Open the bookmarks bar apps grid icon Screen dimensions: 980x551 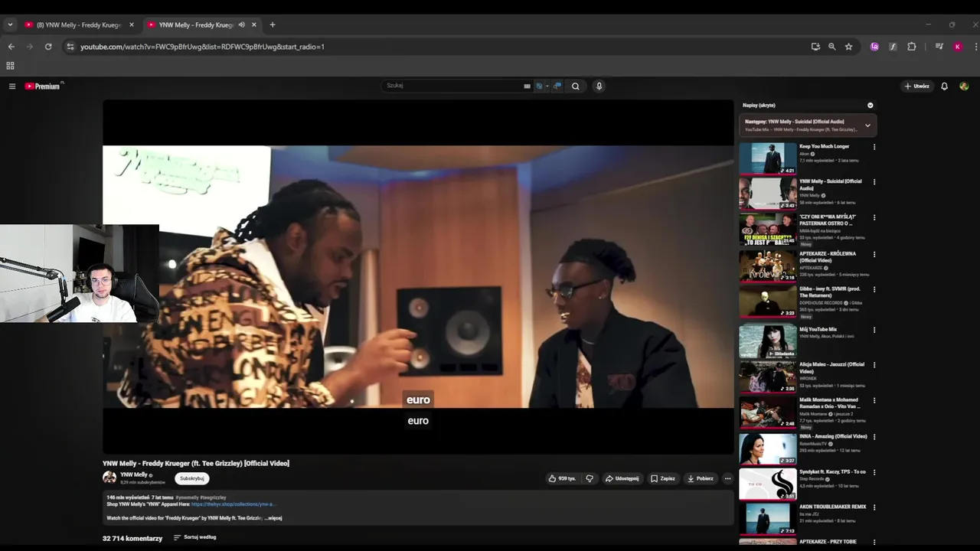11,66
